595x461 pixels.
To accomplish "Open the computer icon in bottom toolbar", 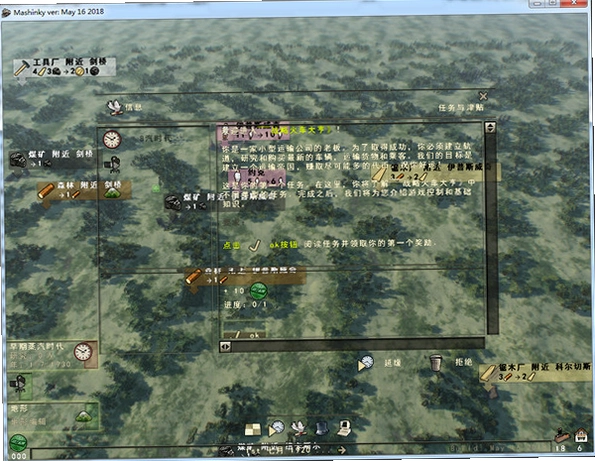I will (x=345, y=428).
